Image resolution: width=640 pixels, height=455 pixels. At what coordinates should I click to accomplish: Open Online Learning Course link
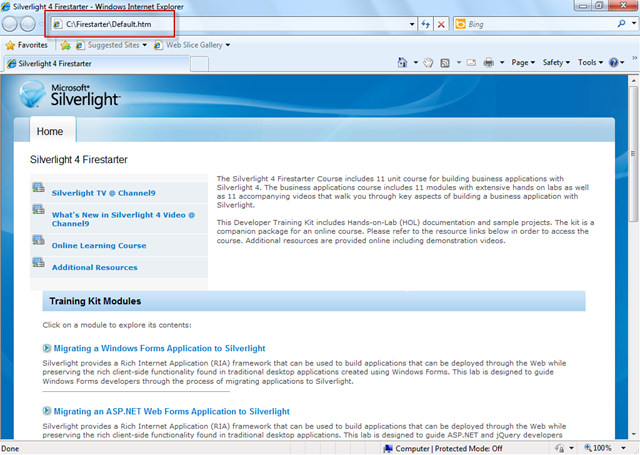pos(99,246)
